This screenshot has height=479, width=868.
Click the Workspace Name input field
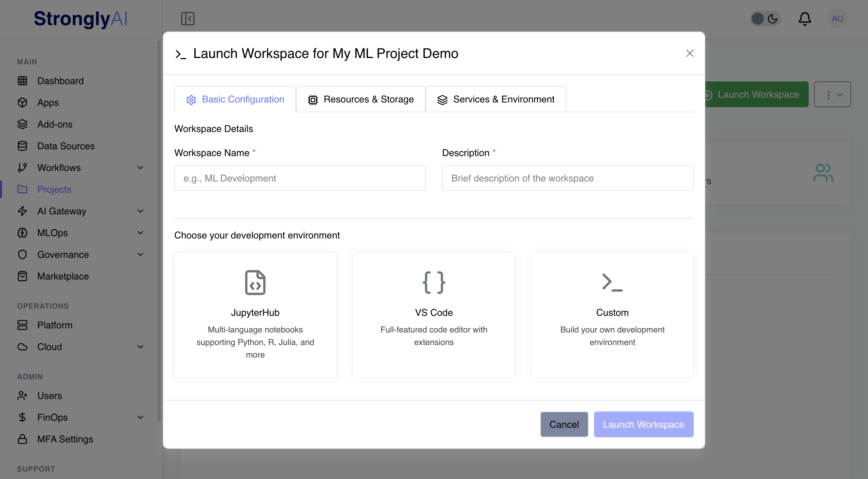tap(300, 178)
